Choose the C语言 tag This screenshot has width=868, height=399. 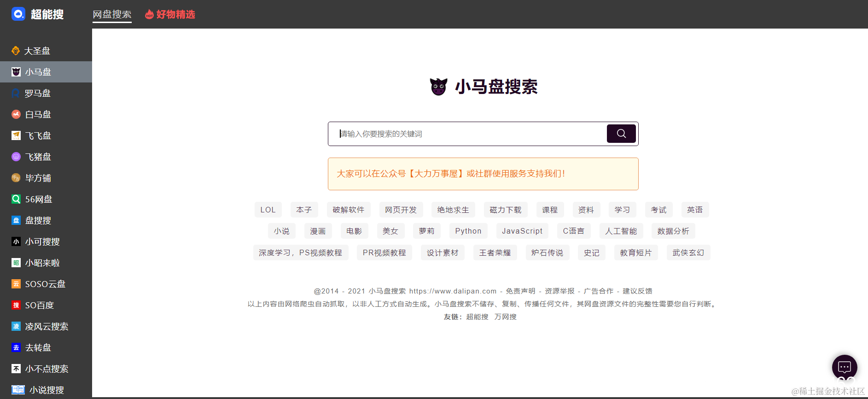coord(574,231)
